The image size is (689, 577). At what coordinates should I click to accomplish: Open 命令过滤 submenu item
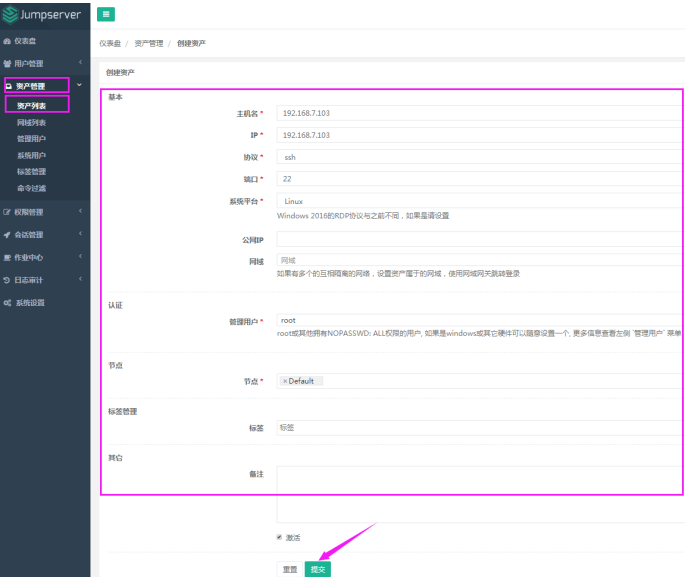31,189
